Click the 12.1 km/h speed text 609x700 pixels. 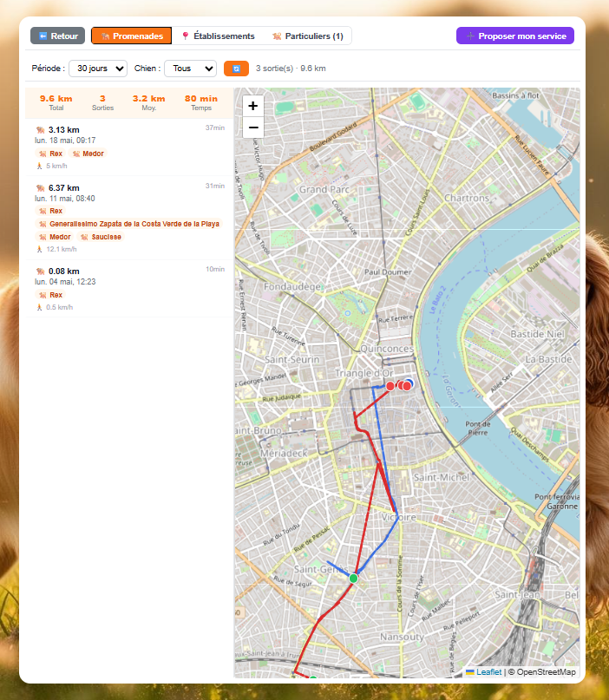point(62,249)
